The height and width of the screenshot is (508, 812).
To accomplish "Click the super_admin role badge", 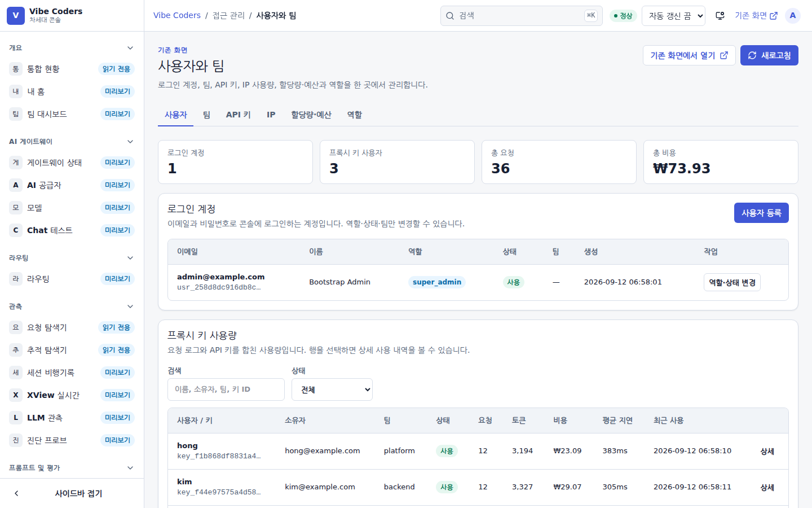I will (437, 282).
